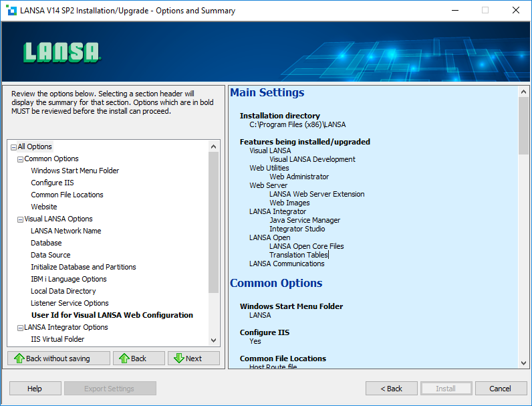The width and height of the screenshot is (532, 406).
Task: Select the Data Source tree item
Action: pos(51,255)
